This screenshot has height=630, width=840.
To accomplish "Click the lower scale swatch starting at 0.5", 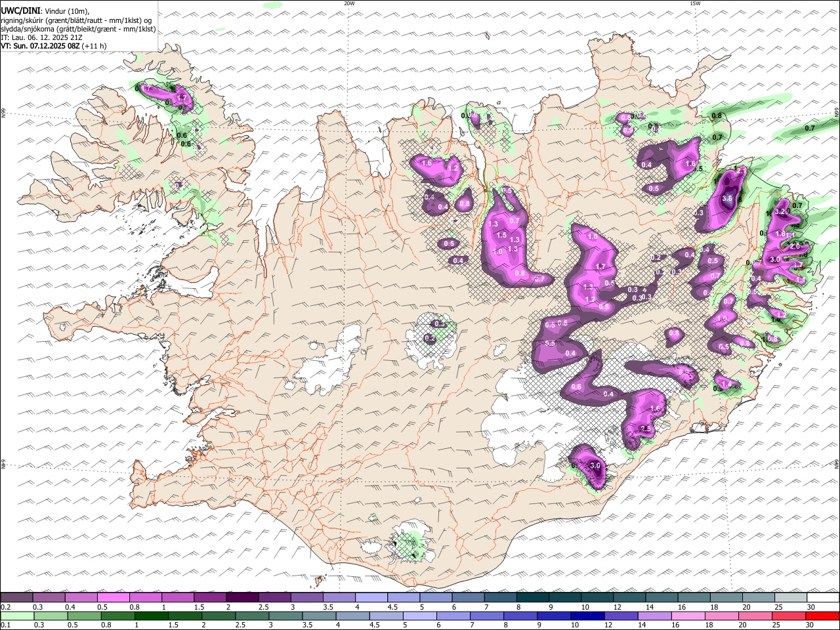I will 84,616.
